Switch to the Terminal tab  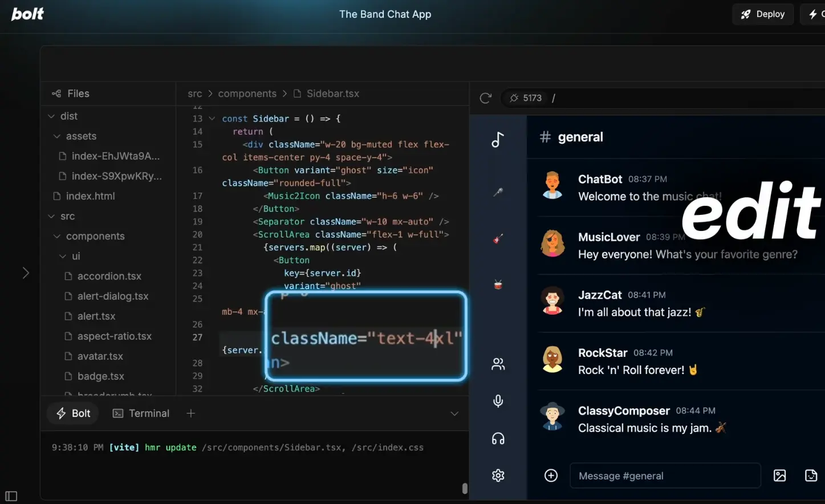point(141,413)
